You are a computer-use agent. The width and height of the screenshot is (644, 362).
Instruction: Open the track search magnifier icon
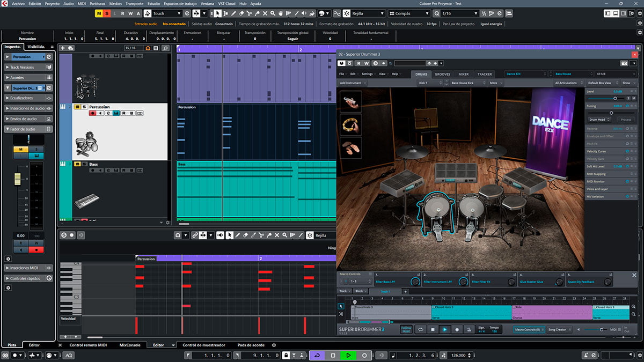pyautogui.click(x=165, y=48)
